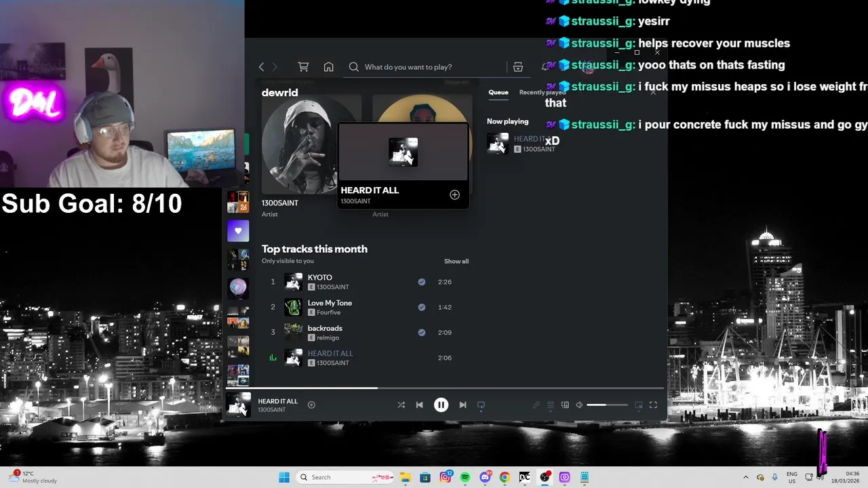
Task: Seek on the song progress bar
Action: [x=445, y=388]
